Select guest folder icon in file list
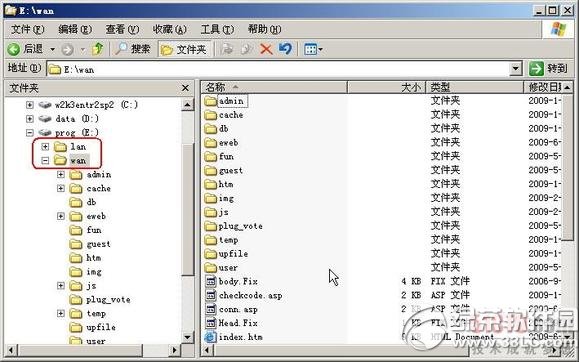 [x=210, y=170]
